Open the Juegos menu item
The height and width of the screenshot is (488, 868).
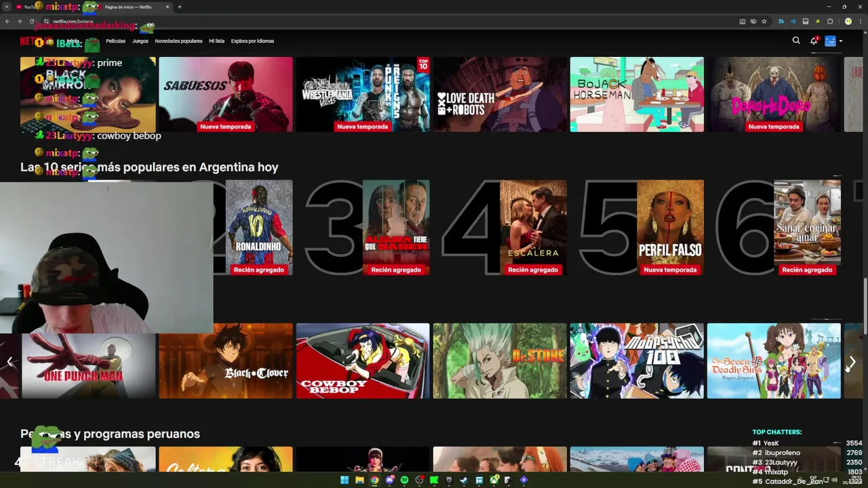tap(140, 41)
